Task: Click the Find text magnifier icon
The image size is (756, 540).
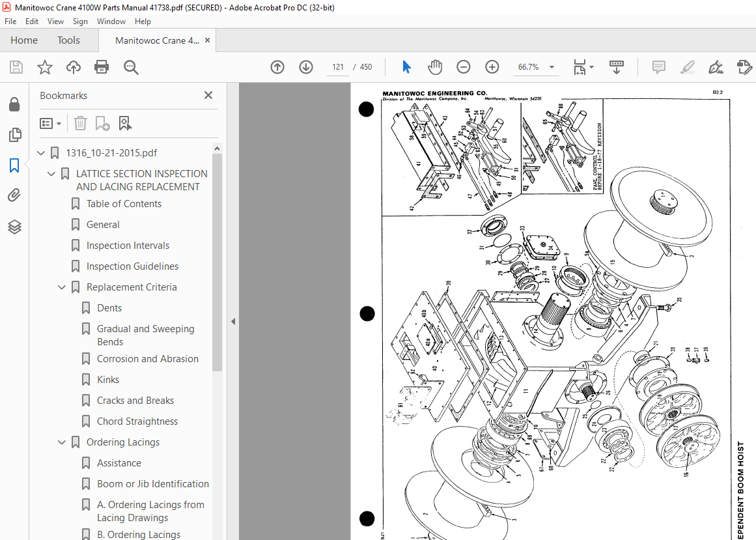Action: 131,67
